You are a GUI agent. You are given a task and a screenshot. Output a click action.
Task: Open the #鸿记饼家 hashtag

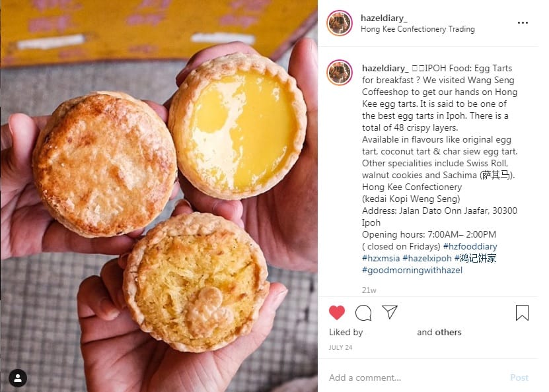pyautogui.click(x=475, y=259)
